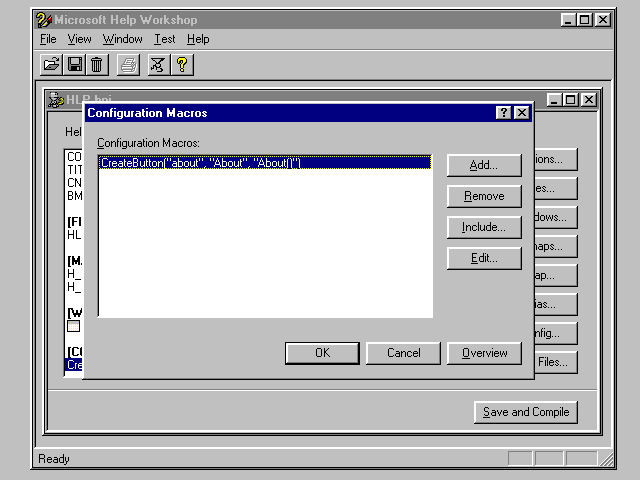This screenshot has width=640, height=480.
Task: Confirm with the OK button
Action: coord(322,352)
